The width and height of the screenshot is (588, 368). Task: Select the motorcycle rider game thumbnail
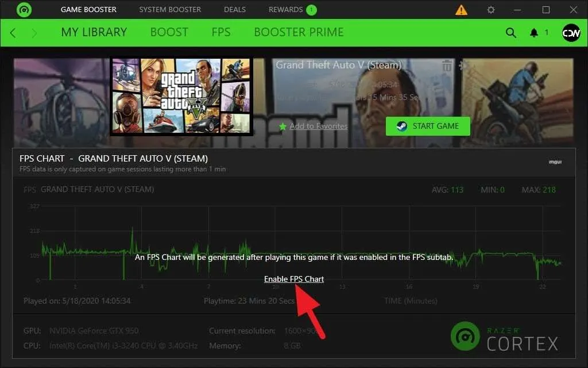[517, 102]
